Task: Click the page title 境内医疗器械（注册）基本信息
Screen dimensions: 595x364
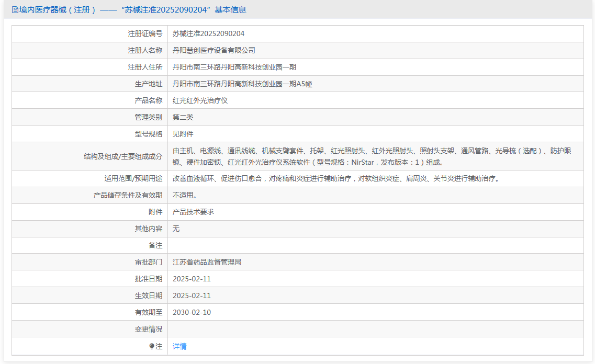Action: pyautogui.click(x=132, y=10)
